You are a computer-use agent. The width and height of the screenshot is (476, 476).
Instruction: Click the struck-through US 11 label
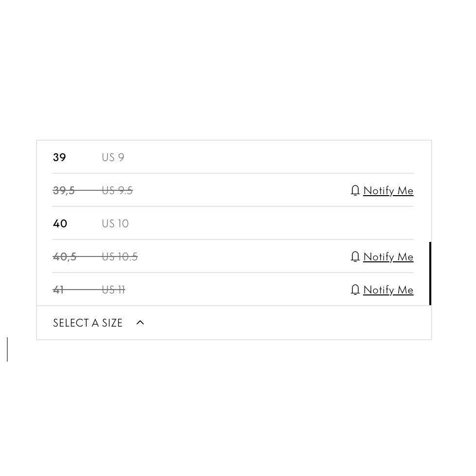(113, 290)
